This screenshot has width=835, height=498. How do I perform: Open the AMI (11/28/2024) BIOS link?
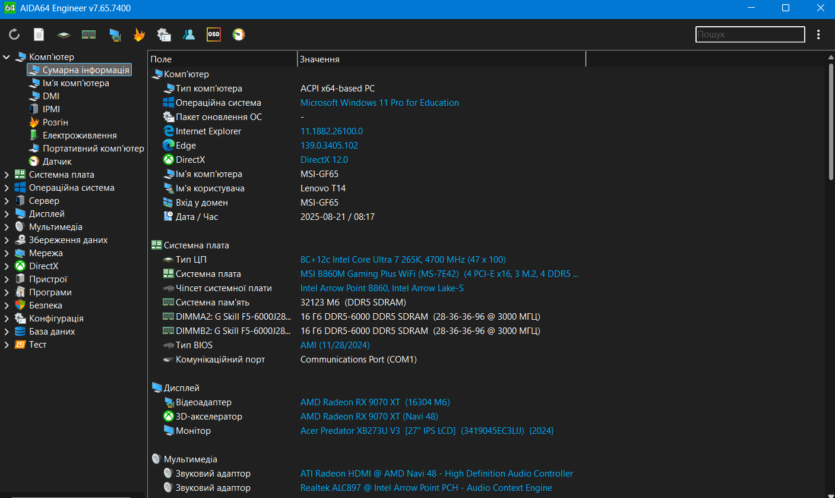click(x=334, y=345)
